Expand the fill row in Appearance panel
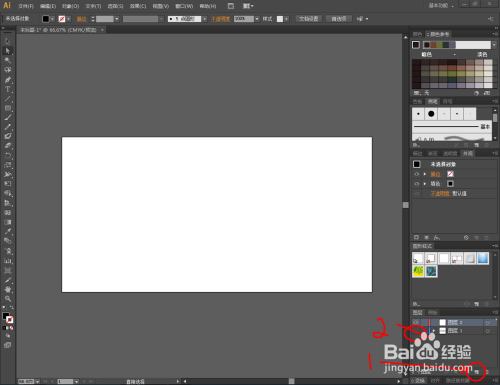 425,184
